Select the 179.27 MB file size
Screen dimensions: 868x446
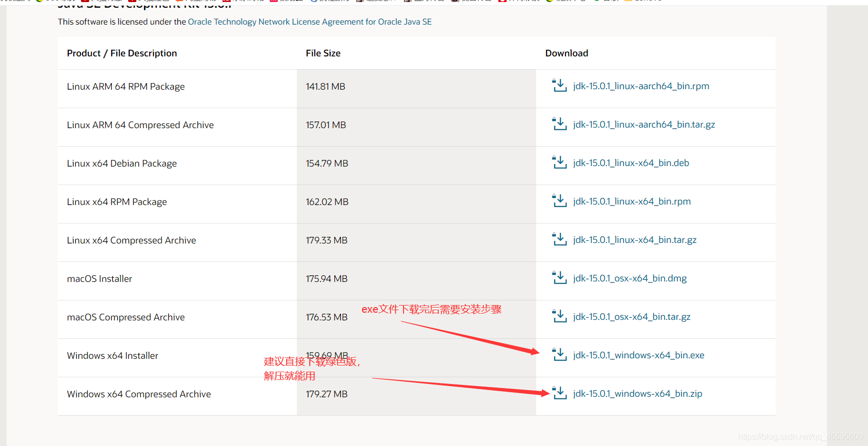coord(327,394)
